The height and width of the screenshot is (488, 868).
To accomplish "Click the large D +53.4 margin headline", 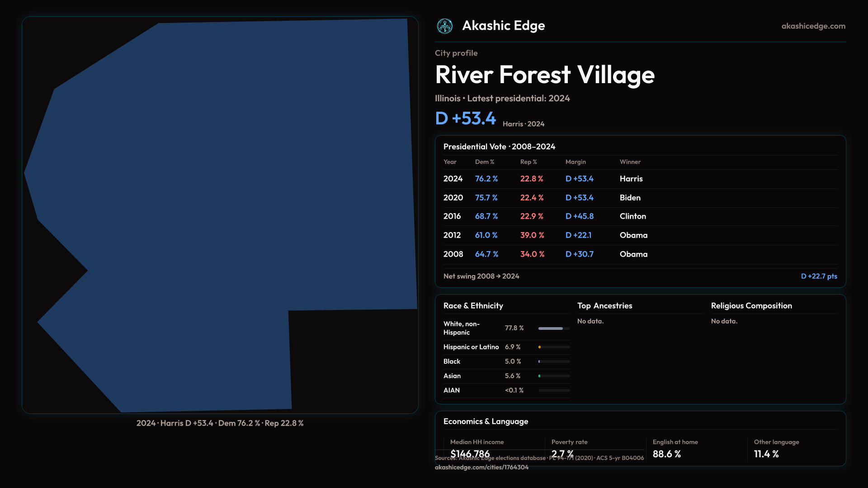I will pos(465,118).
